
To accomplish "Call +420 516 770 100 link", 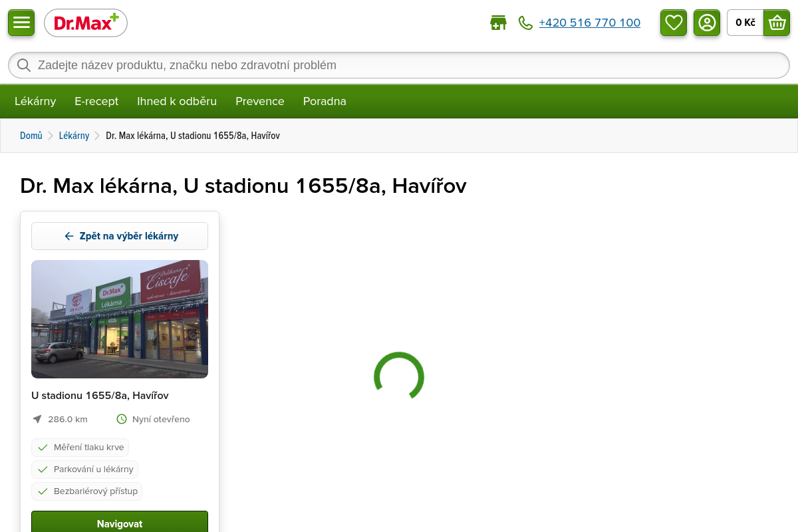I will click(589, 23).
